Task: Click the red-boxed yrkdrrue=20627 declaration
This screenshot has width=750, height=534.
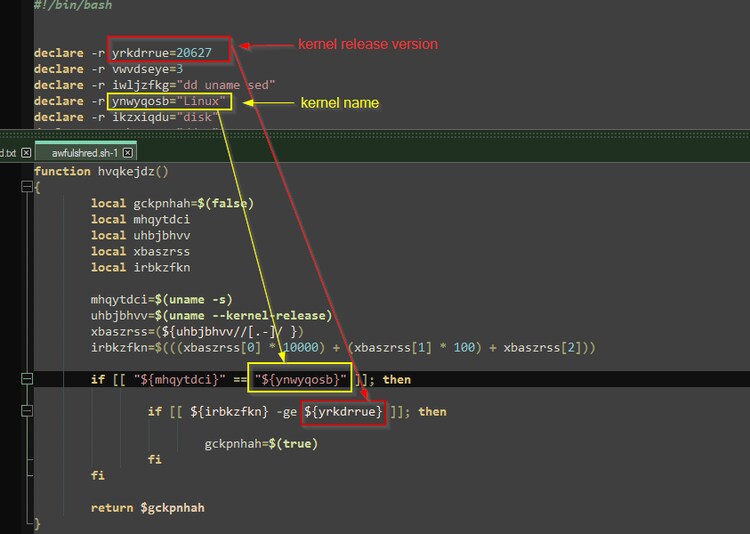Action: tap(169, 52)
